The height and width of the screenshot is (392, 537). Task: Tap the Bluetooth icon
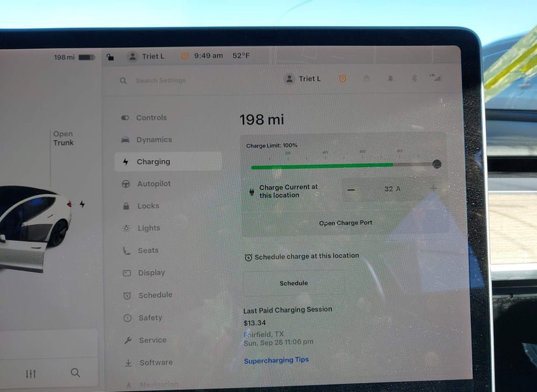[414, 78]
